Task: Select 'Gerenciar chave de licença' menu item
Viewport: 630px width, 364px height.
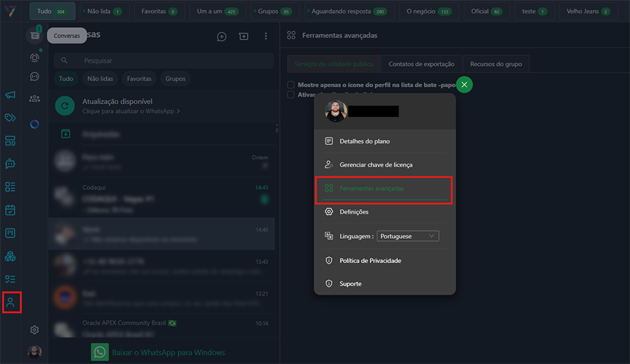Action: coord(376,165)
